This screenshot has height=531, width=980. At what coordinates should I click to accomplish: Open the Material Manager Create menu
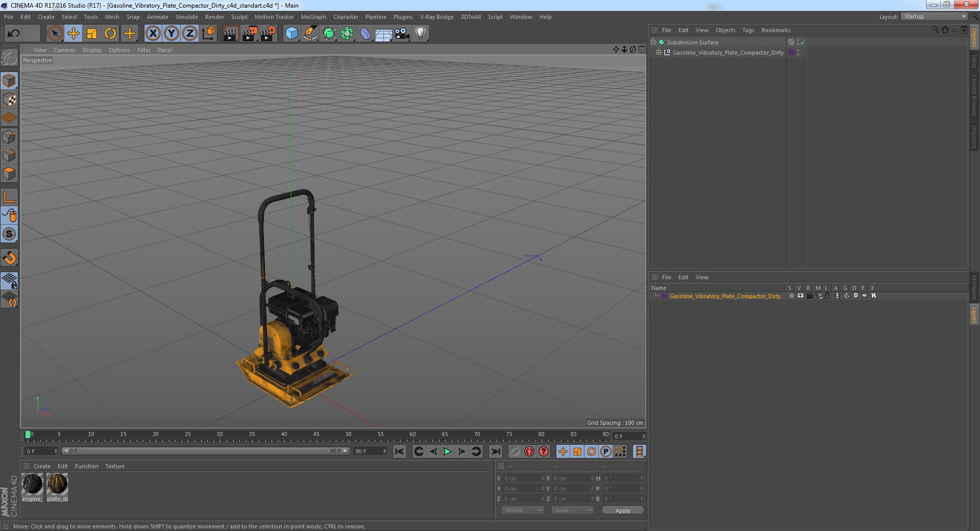(42, 466)
